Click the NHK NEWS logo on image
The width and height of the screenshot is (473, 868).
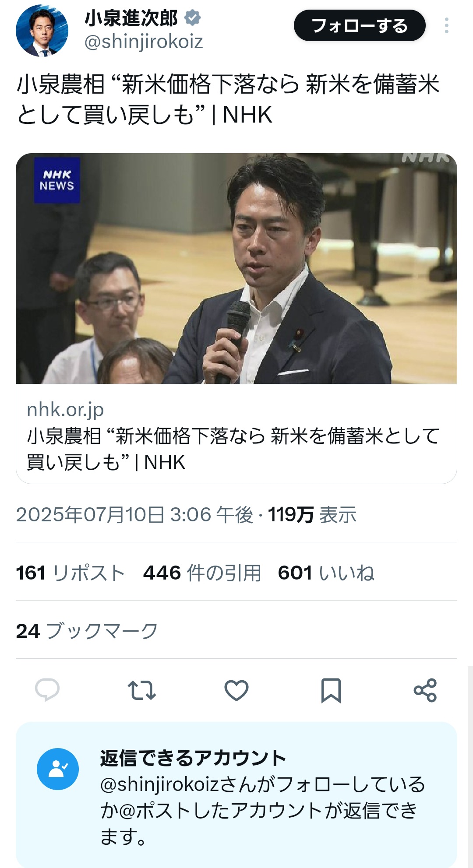pyautogui.click(x=57, y=180)
